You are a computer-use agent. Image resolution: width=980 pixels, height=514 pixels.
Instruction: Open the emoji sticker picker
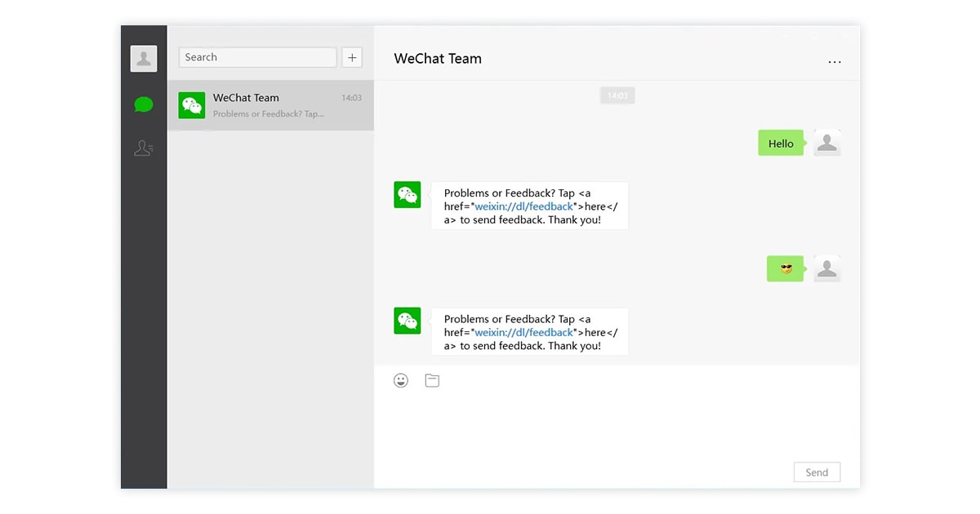(401, 380)
